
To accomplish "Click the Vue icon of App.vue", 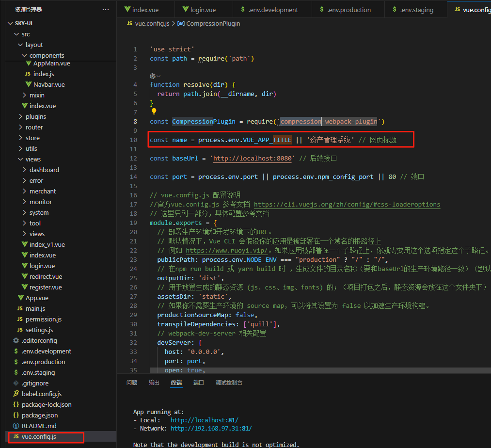I will pos(21,298).
